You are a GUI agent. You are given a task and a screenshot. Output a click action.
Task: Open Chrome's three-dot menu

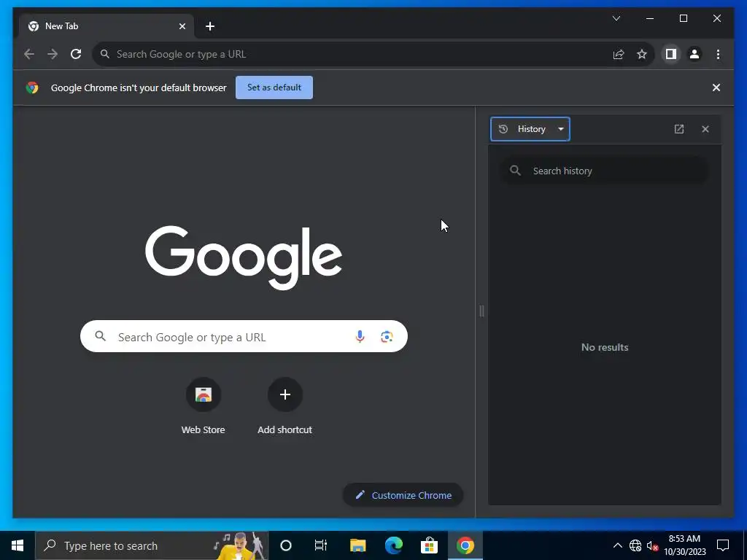718,54
